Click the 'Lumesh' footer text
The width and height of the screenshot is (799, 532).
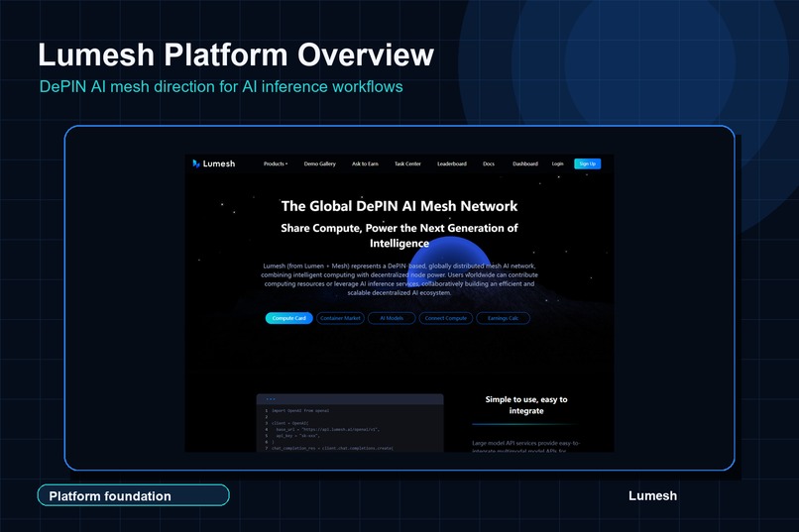point(652,496)
